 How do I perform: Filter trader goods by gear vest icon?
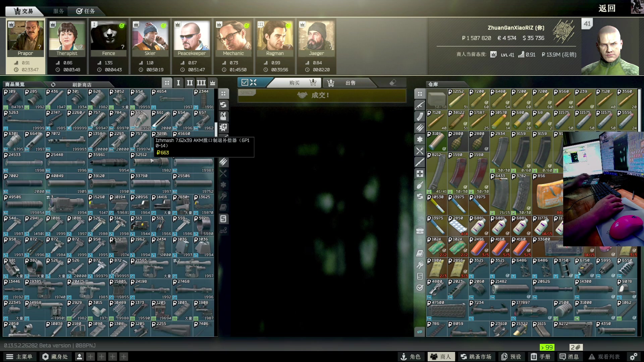(223, 116)
